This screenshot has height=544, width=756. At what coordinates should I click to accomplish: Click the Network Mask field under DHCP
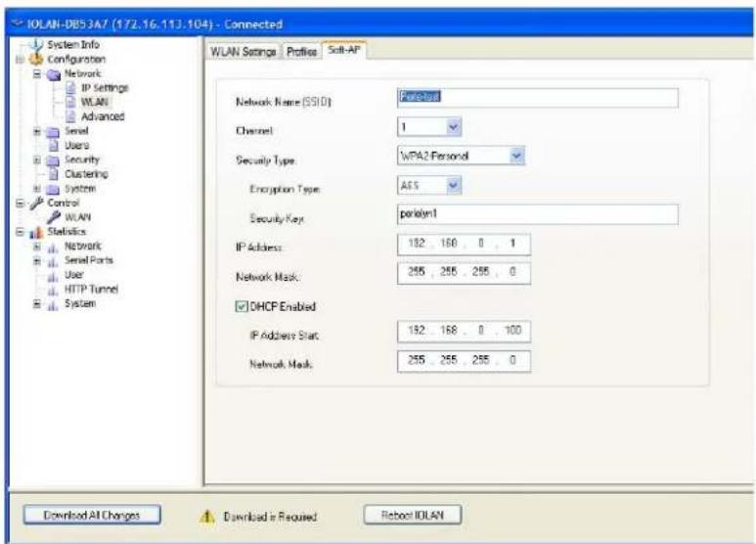(464, 361)
